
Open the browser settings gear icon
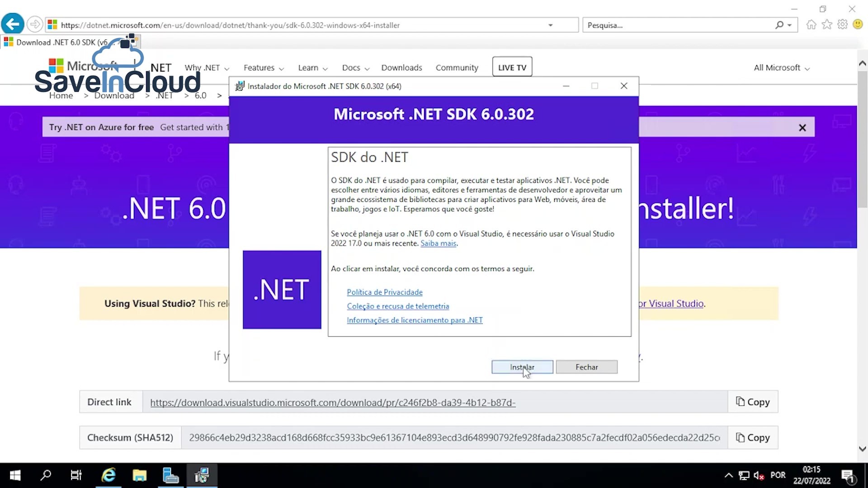(842, 24)
